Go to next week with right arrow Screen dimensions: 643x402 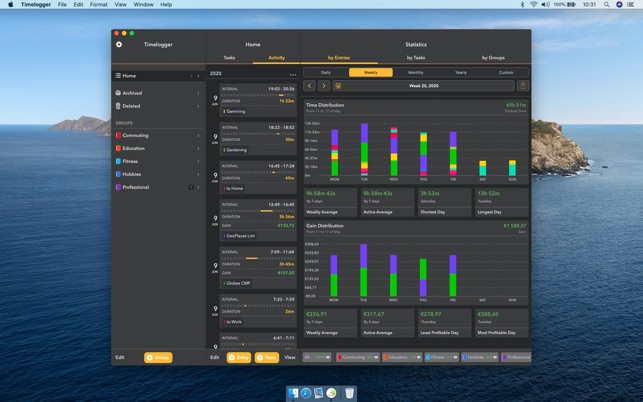point(324,86)
